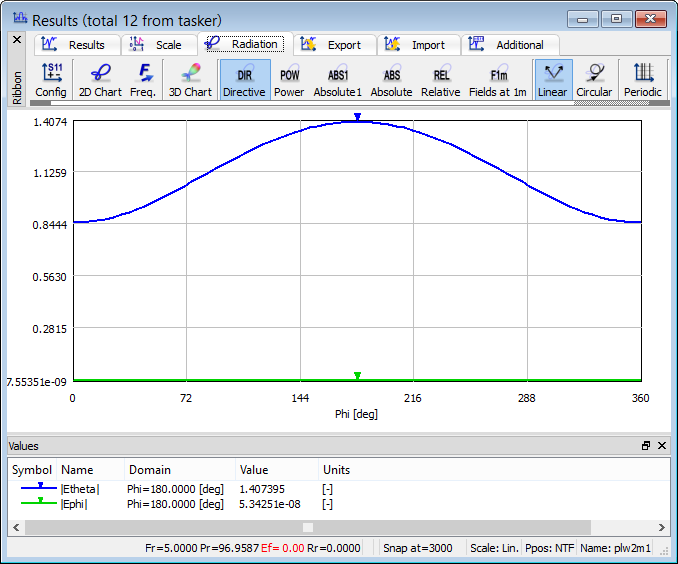Close the Values panel
Viewport: 678px width, 564px height.
click(662, 445)
